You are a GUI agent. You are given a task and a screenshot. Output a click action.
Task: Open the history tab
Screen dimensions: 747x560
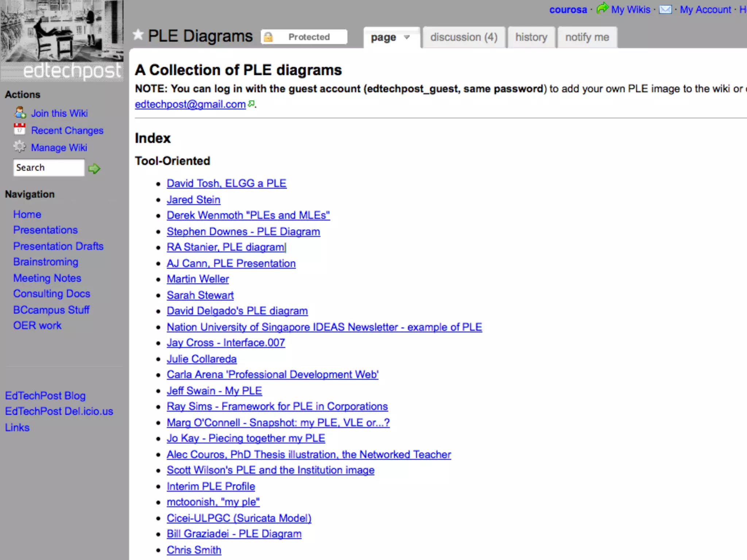(531, 37)
